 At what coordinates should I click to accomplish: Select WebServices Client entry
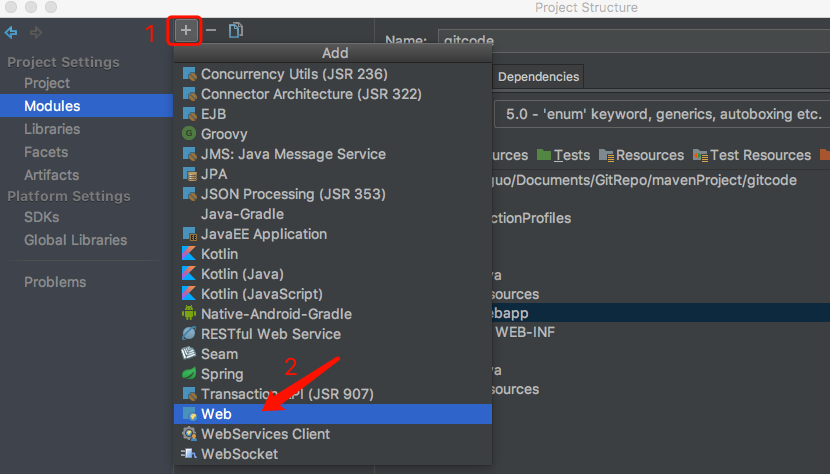[333, 434]
